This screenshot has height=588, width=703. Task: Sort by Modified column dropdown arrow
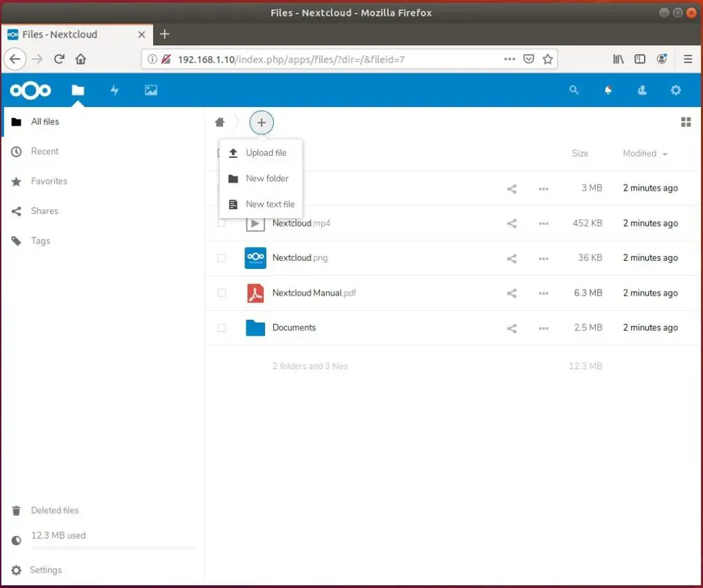click(665, 154)
